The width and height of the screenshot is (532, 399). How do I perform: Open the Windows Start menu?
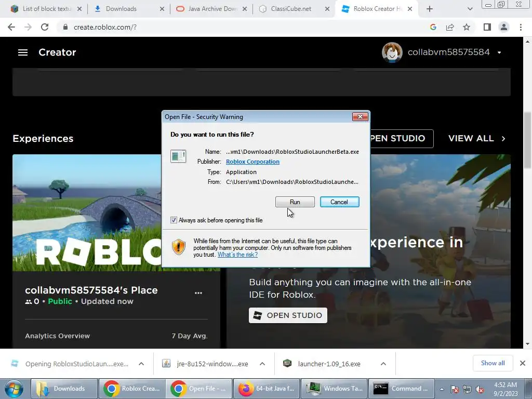[14, 389]
